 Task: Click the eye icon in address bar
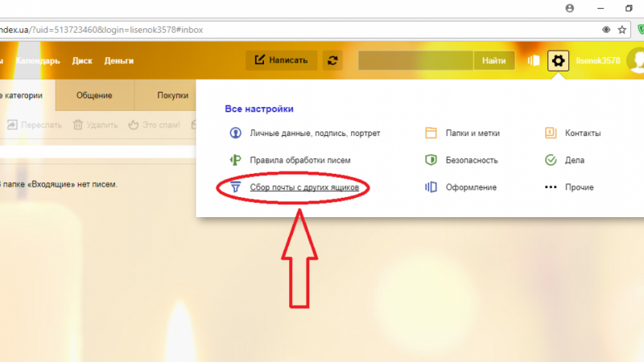606,30
